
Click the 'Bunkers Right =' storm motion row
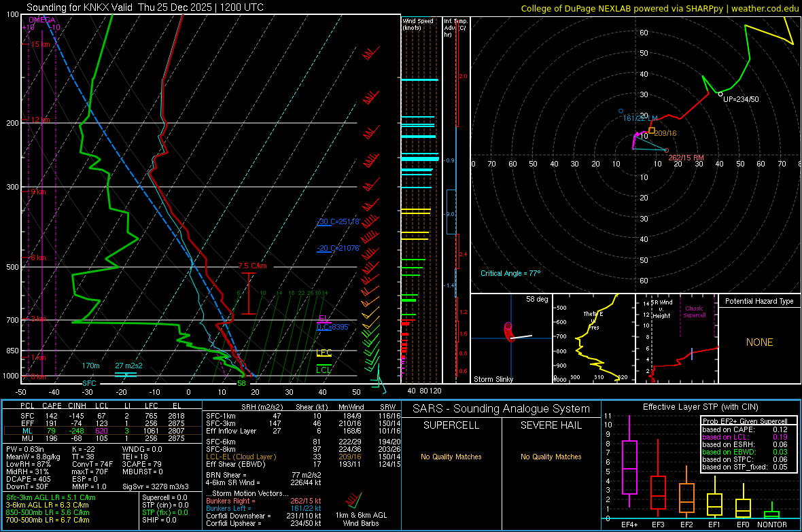pyautogui.click(x=264, y=501)
